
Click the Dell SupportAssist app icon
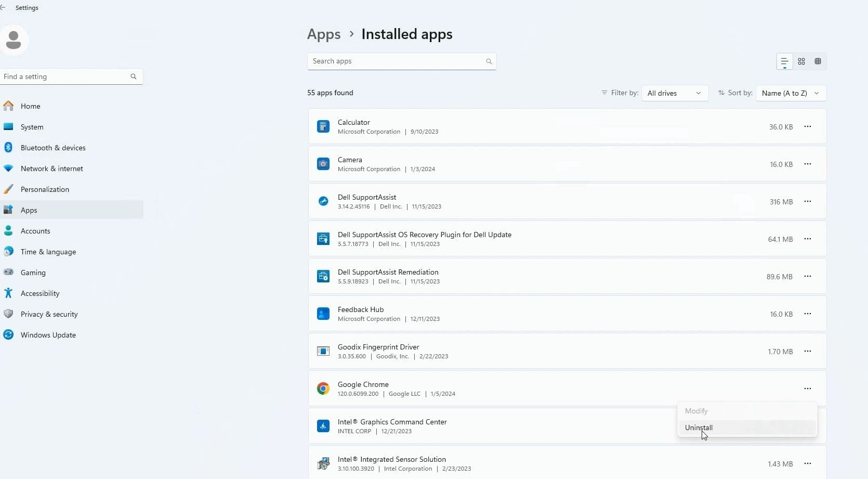(x=323, y=201)
